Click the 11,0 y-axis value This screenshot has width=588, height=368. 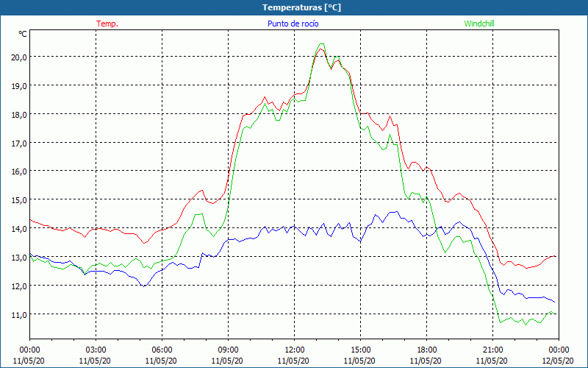19,315
